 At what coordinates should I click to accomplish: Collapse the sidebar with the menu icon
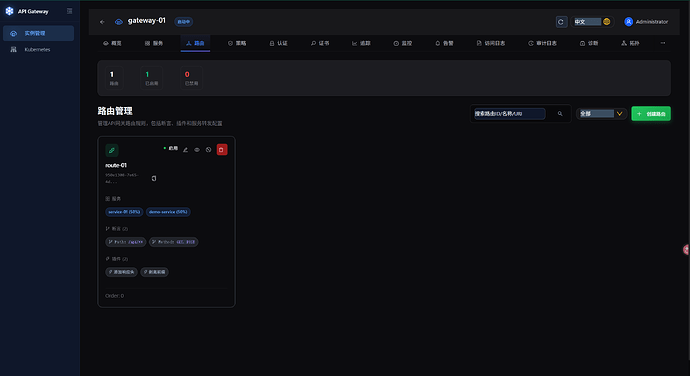tap(70, 11)
